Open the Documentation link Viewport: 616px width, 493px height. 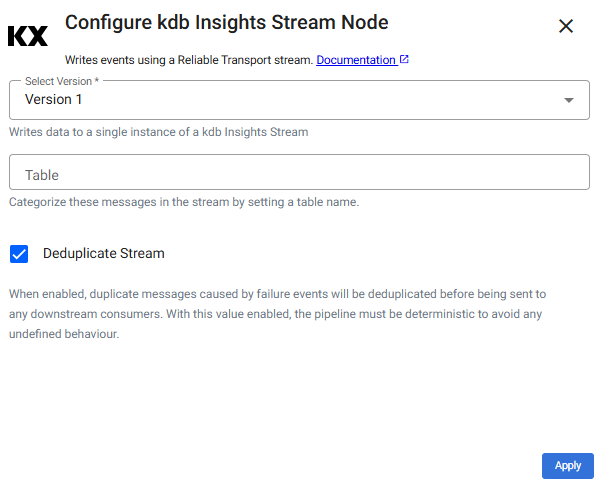point(356,60)
